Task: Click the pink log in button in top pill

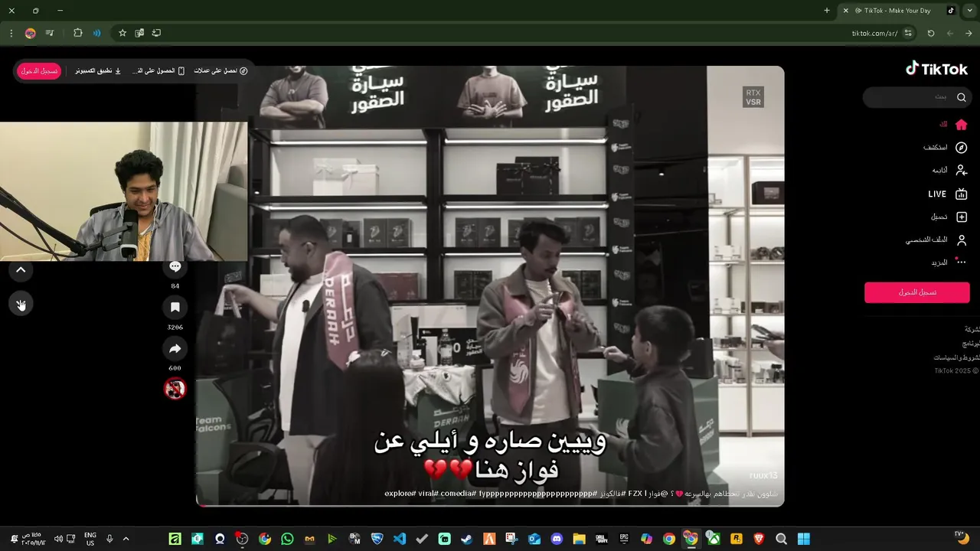Action: coord(39,70)
